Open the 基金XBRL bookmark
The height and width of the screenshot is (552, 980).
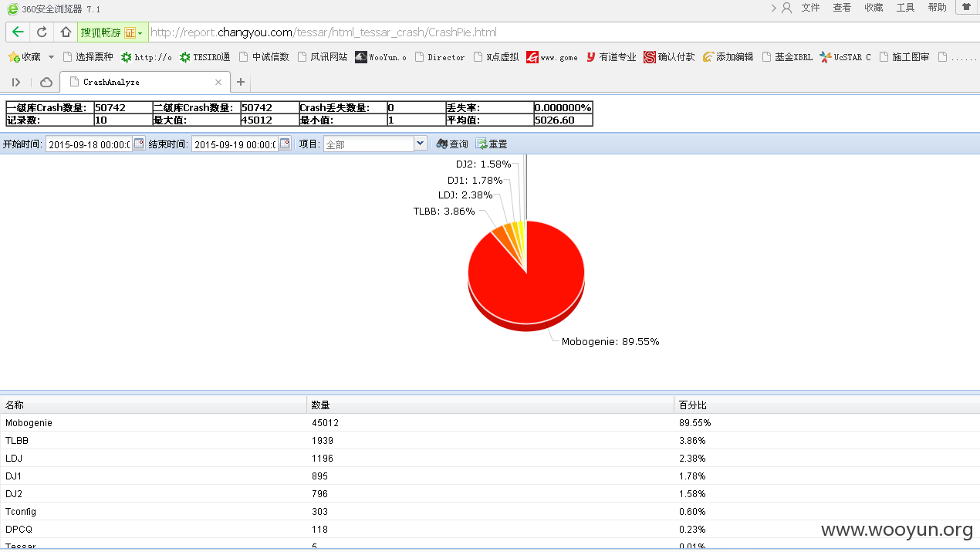[x=787, y=57]
